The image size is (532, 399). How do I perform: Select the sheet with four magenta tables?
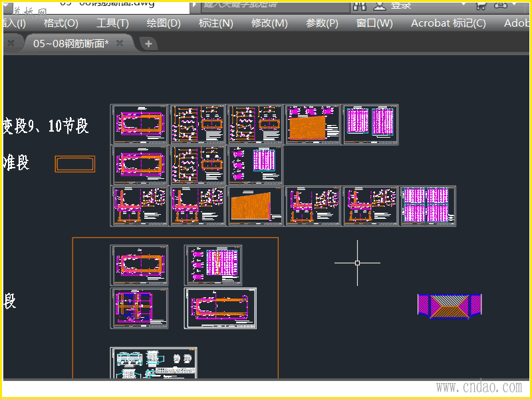[428, 206]
